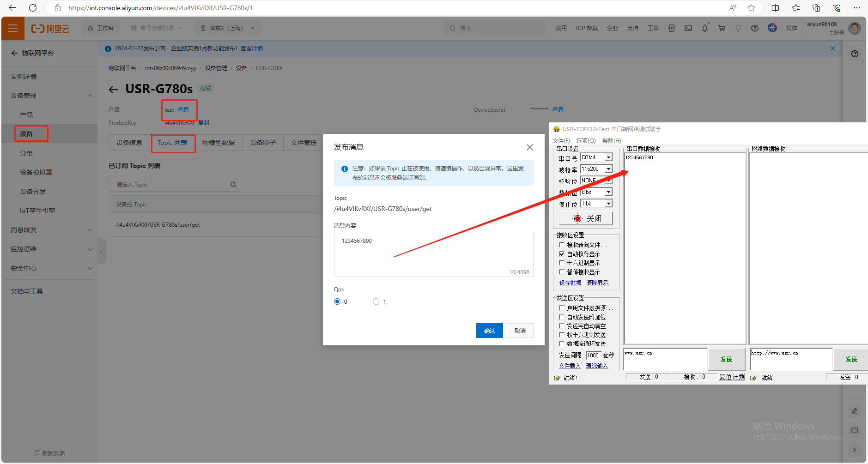Expand the 消息转发 sidebar section
The width and height of the screenshot is (868, 464).
point(51,230)
